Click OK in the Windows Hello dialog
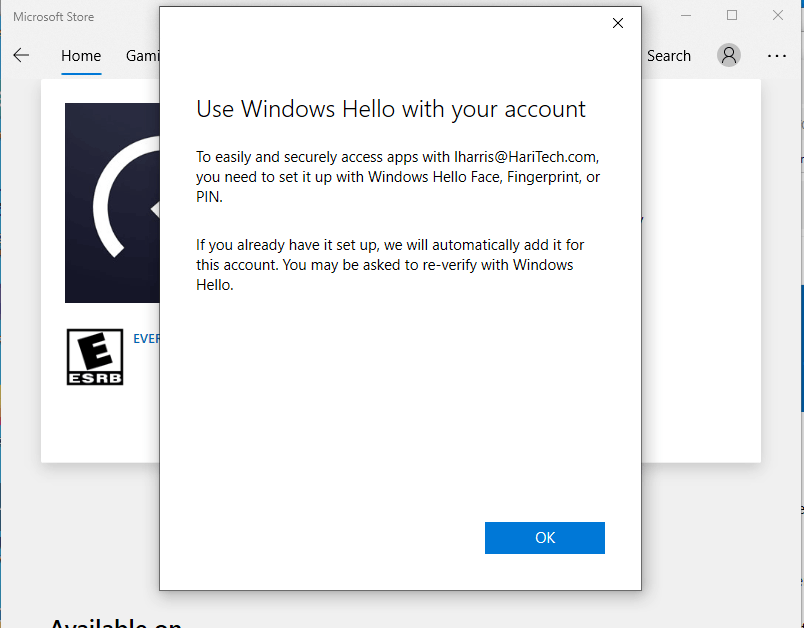The width and height of the screenshot is (804, 628). [545, 538]
